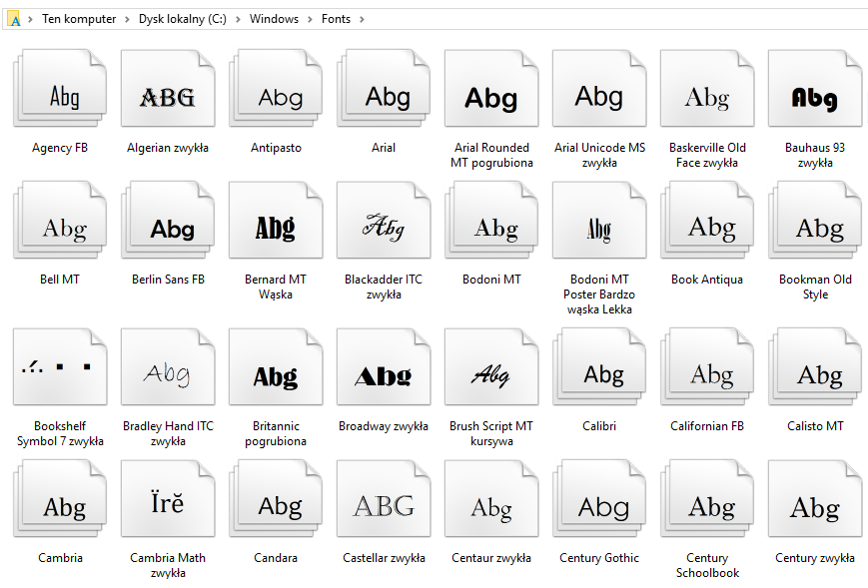Select the Cambria font family icon
This screenshot has width=868, height=588.
(60, 498)
